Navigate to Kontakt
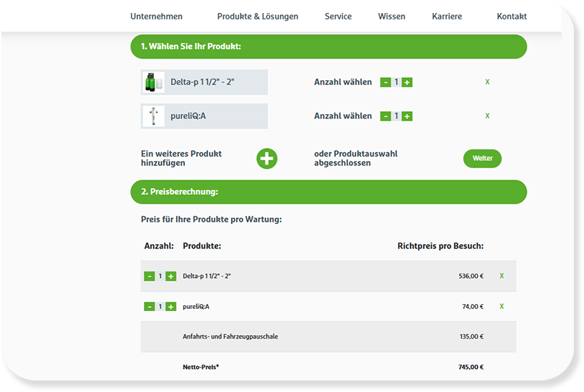The width and height of the screenshot is (584, 392). pos(512,17)
